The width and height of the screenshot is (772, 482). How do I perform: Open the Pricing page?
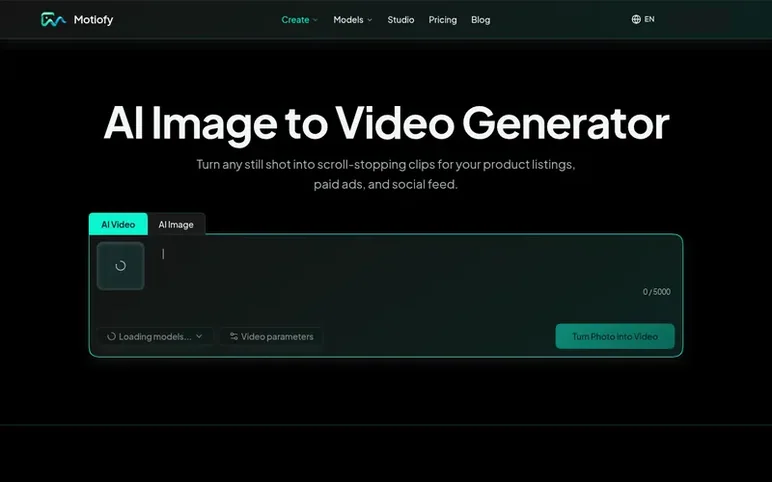[x=442, y=20]
